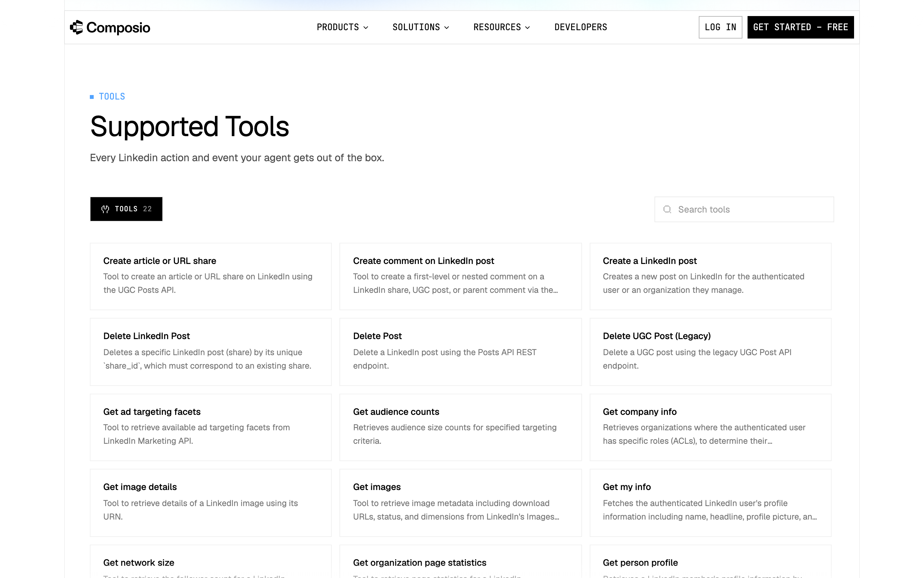Viewport: 924px width, 578px height.
Task: Click the 'Every Linkedin action and event' subtitle
Action: (237, 157)
